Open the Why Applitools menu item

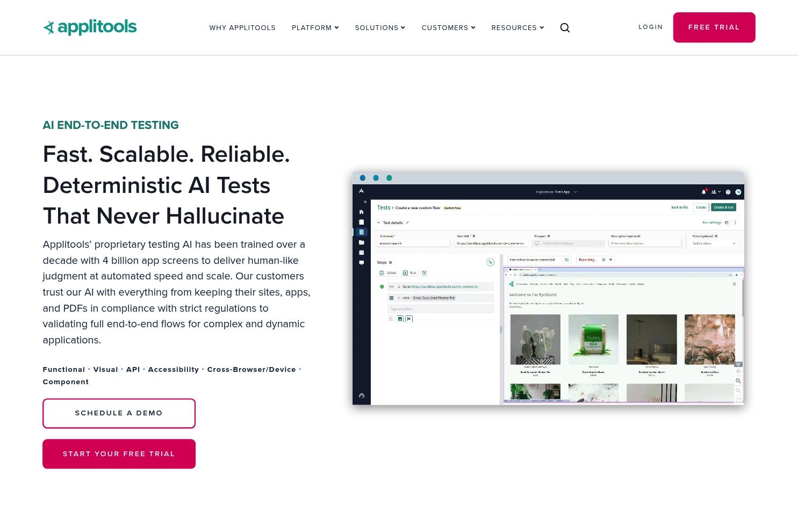click(x=242, y=28)
